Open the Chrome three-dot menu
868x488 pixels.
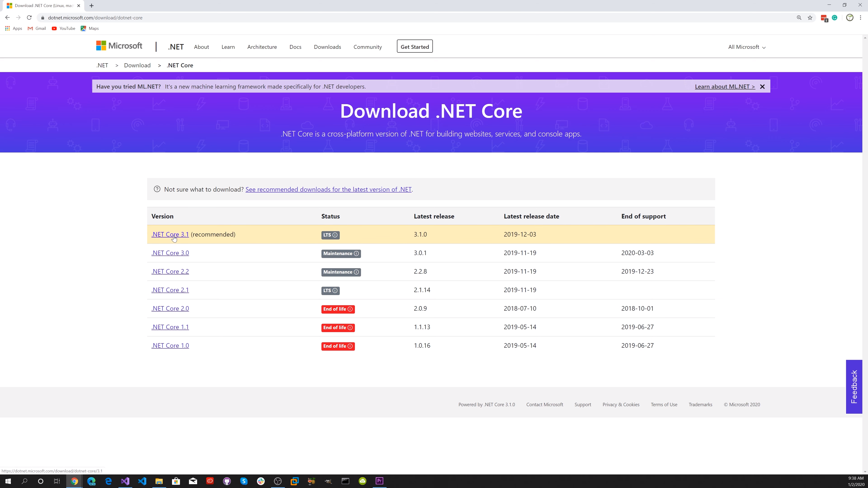(x=861, y=18)
